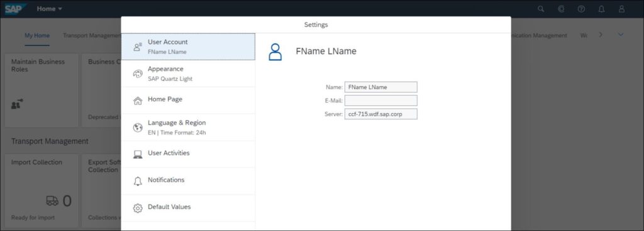The width and height of the screenshot is (644, 231).
Task: Select the User Account settings entry
Action: 188,46
